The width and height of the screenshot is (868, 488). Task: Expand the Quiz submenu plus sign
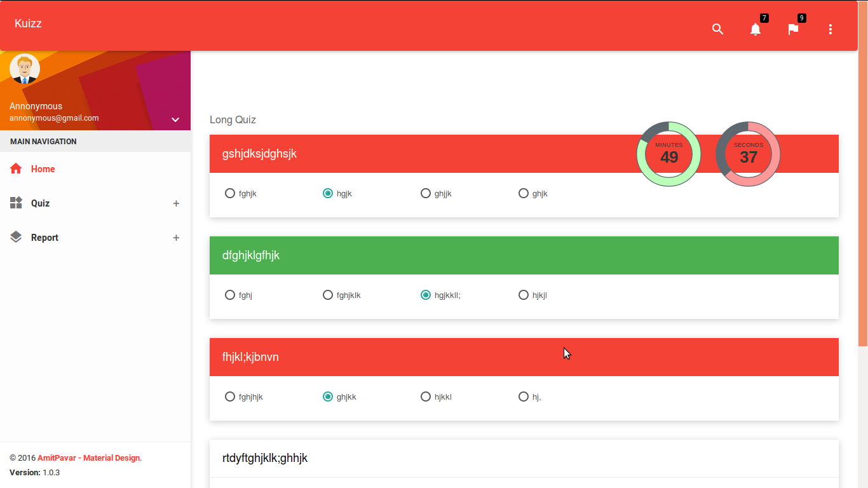(176, 203)
